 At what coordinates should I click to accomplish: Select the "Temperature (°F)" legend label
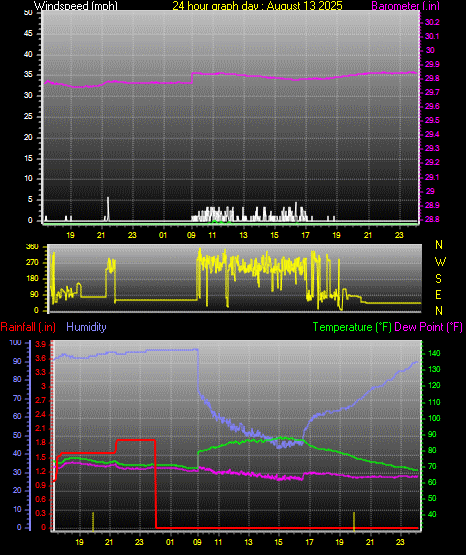pyautogui.click(x=352, y=327)
